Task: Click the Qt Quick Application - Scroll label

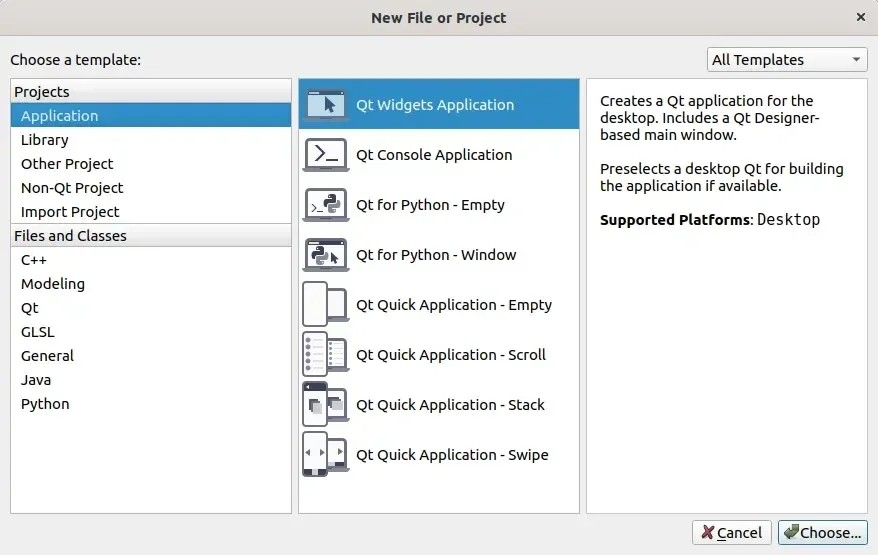Action: (x=451, y=355)
